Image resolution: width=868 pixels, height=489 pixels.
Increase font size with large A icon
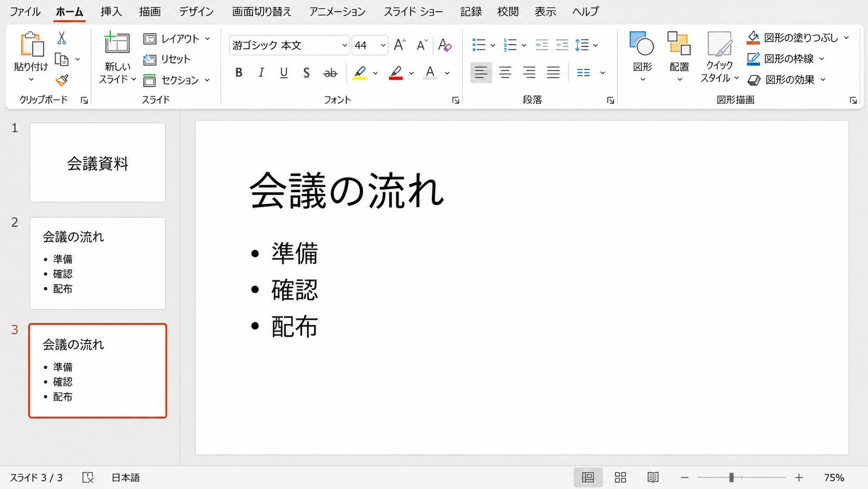(x=399, y=45)
